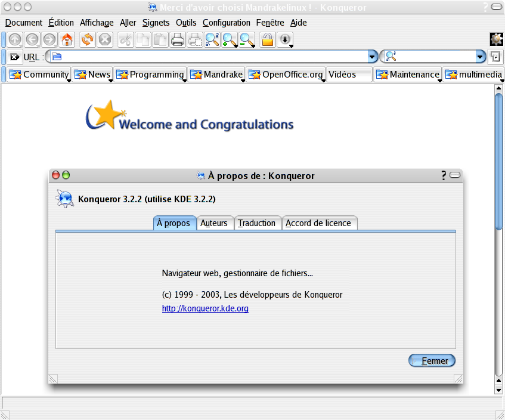Select the À propos tab
This screenshot has height=420, width=505.
(x=175, y=223)
